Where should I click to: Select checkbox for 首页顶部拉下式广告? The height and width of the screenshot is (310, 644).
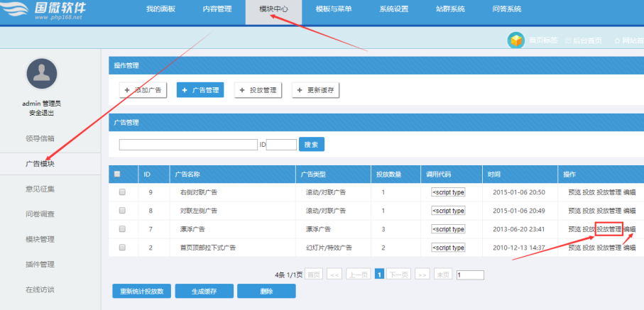[x=122, y=248]
